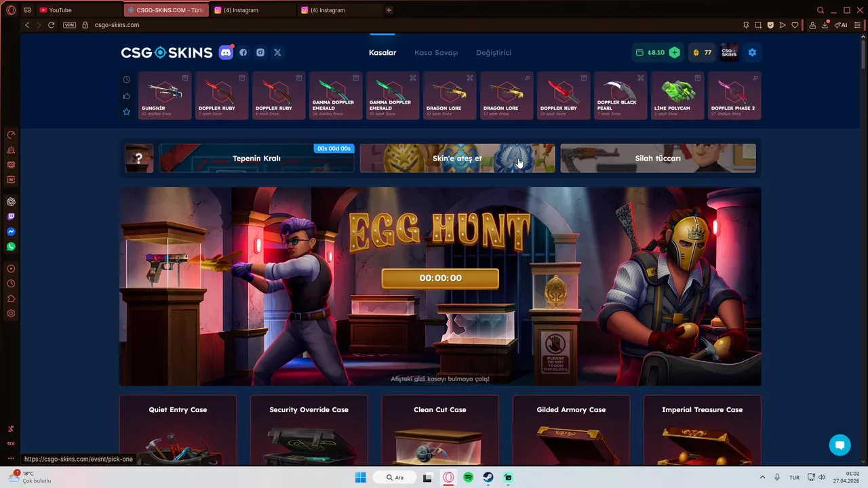868x488 pixels.
Task: Open the Facebook social icon
Action: pos(243,52)
